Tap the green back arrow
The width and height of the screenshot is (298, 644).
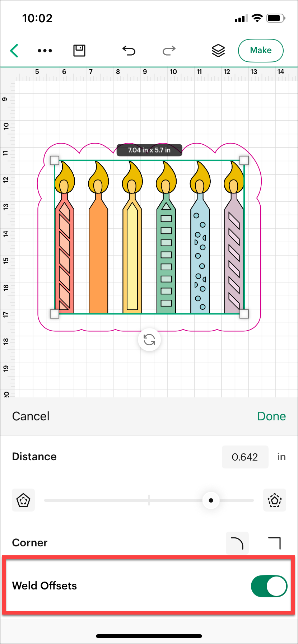coord(14,51)
